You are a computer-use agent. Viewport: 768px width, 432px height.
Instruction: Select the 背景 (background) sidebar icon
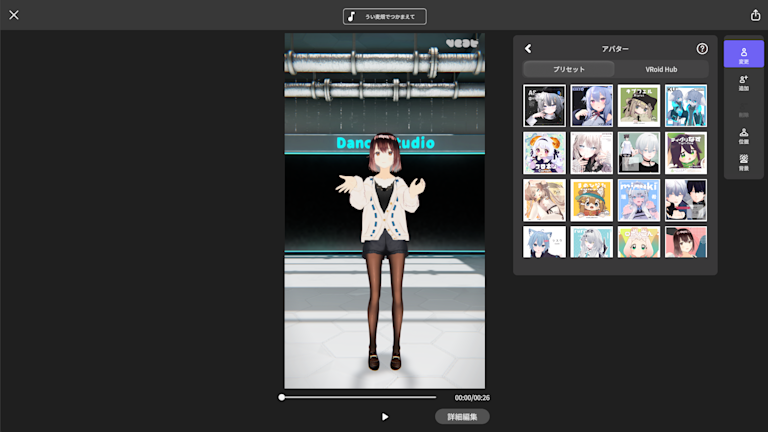744,163
